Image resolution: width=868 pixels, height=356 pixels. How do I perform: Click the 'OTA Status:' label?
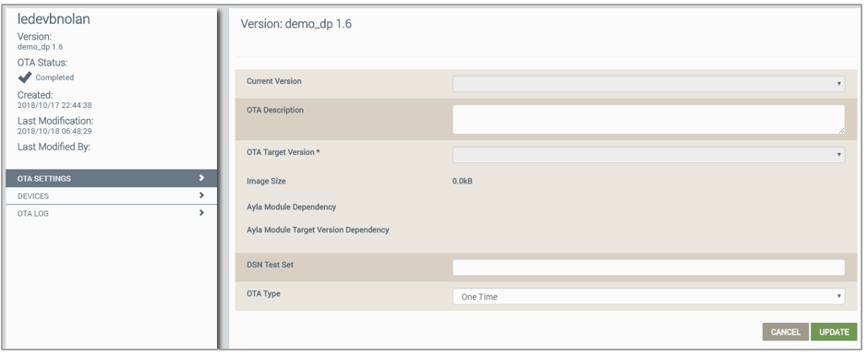(x=42, y=63)
